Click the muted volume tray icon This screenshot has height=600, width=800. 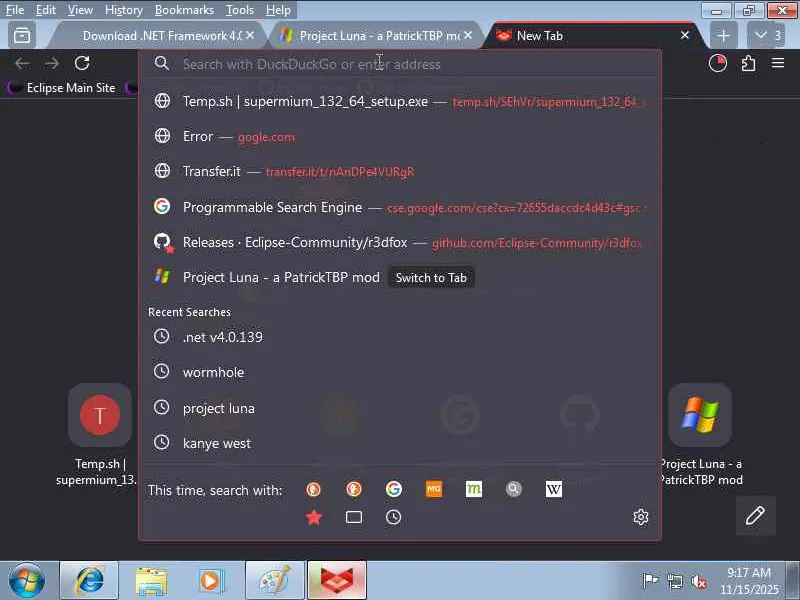(x=698, y=581)
